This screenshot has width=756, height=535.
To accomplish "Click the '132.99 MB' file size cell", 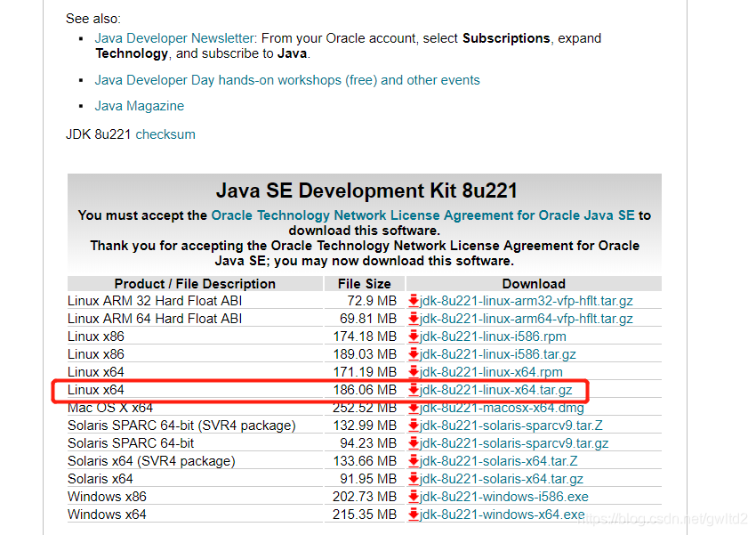I will click(365, 426).
